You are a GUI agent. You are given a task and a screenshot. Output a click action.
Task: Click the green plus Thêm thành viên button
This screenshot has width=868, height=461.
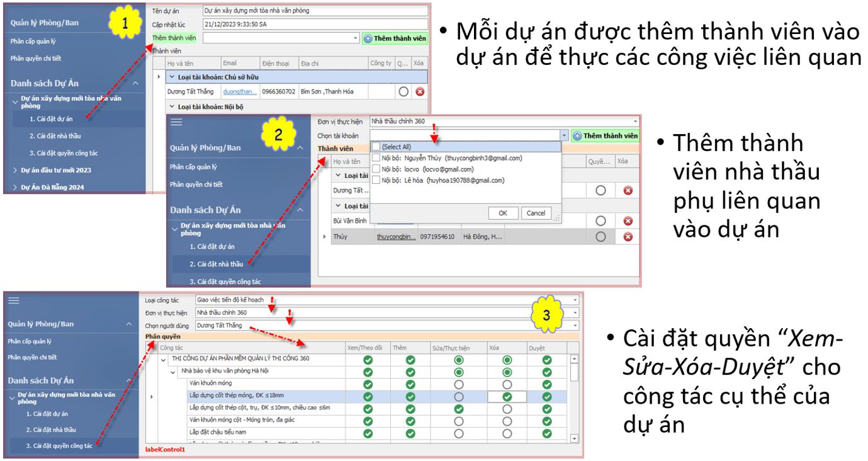coord(395,38)
